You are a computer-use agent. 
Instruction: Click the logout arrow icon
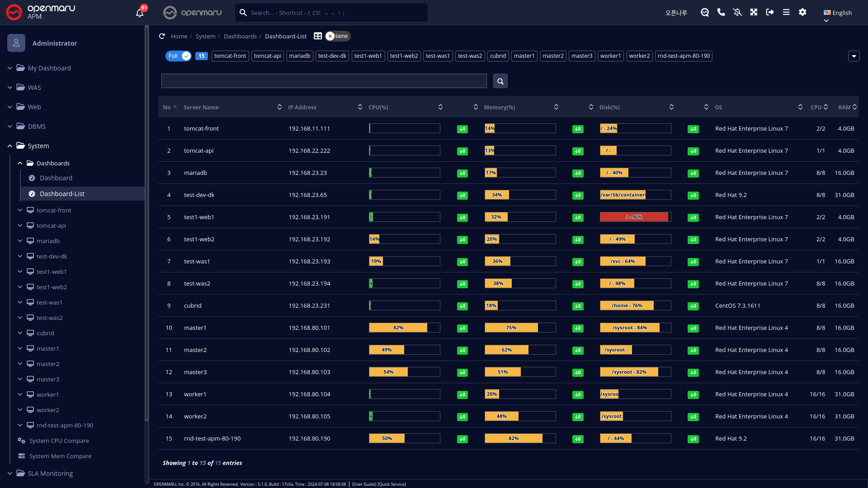(770, 12)
